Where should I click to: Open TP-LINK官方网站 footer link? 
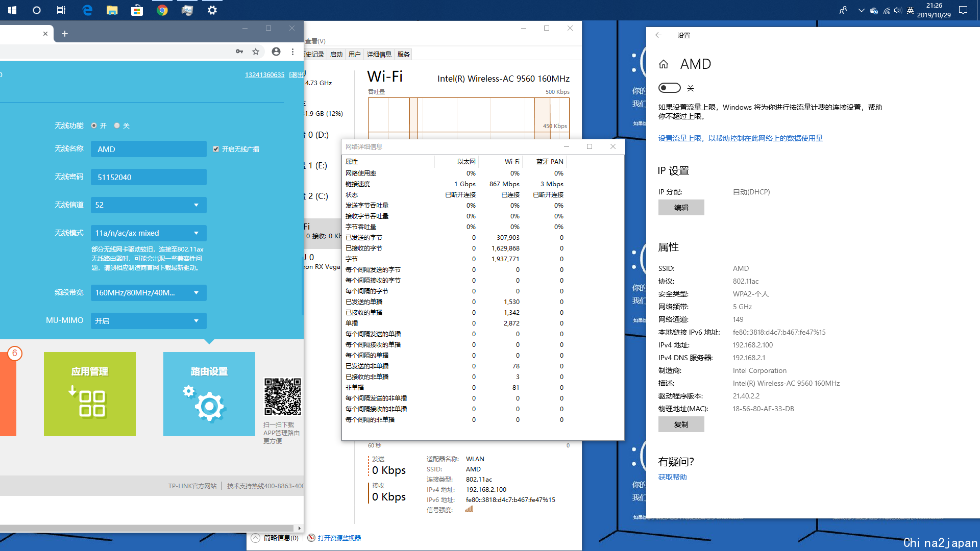(x=192, y=486)
